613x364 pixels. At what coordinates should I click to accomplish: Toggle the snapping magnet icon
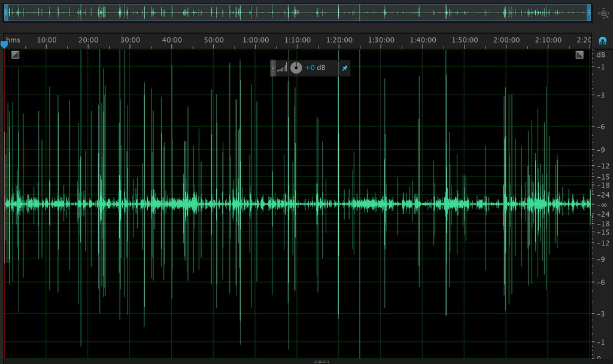602,40
